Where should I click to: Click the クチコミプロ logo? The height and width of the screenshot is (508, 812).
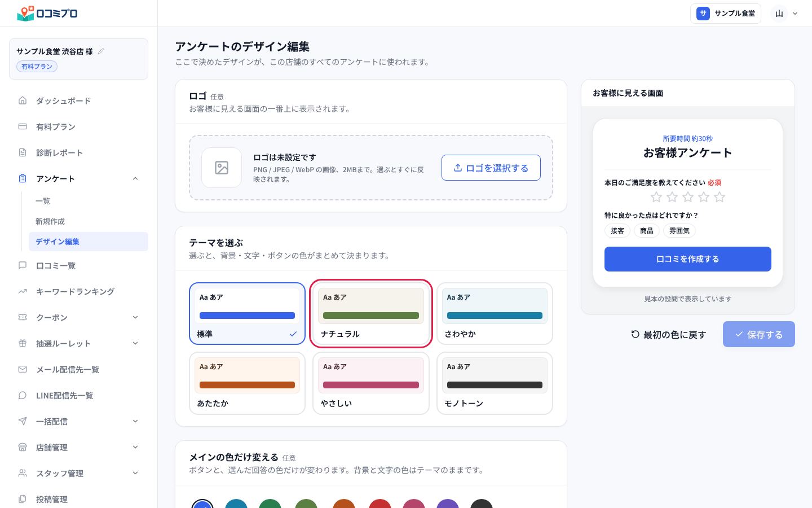47,13
